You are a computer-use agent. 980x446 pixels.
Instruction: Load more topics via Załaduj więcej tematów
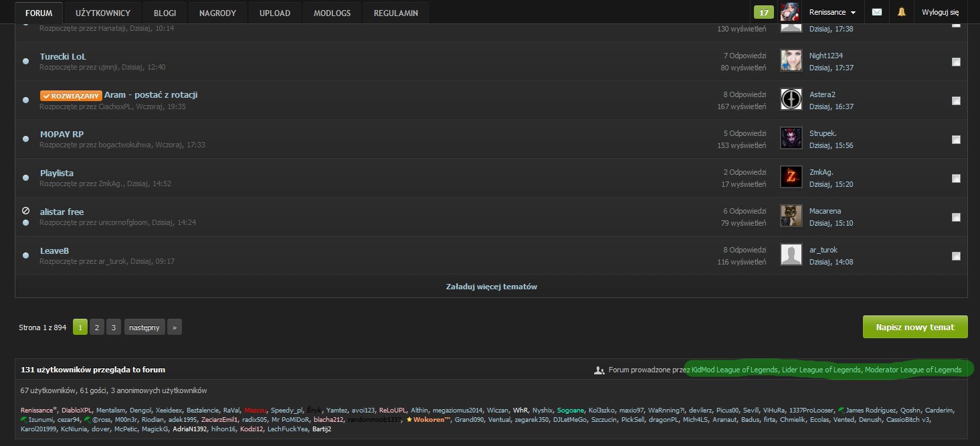(491, 286)
